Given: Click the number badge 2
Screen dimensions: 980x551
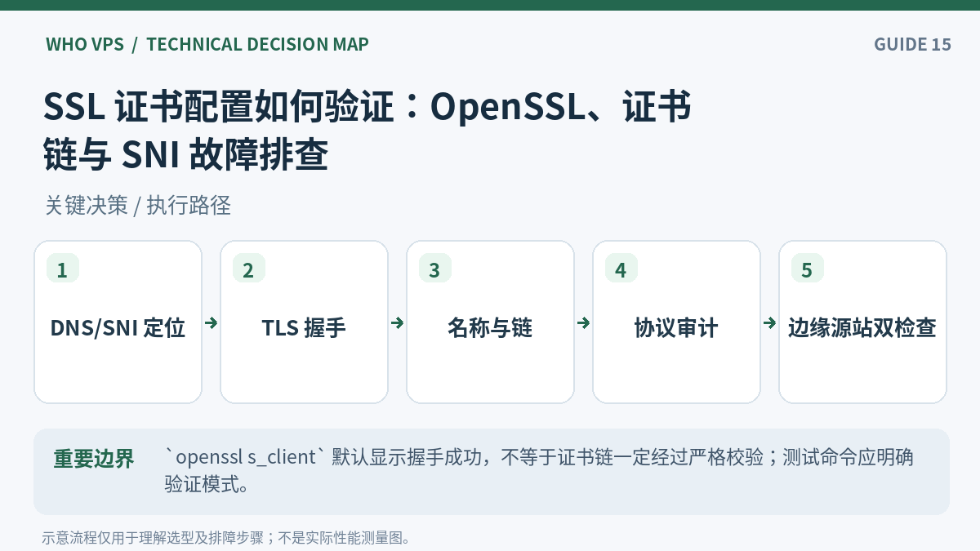Looking at the screenshot, I should point(248,269).
